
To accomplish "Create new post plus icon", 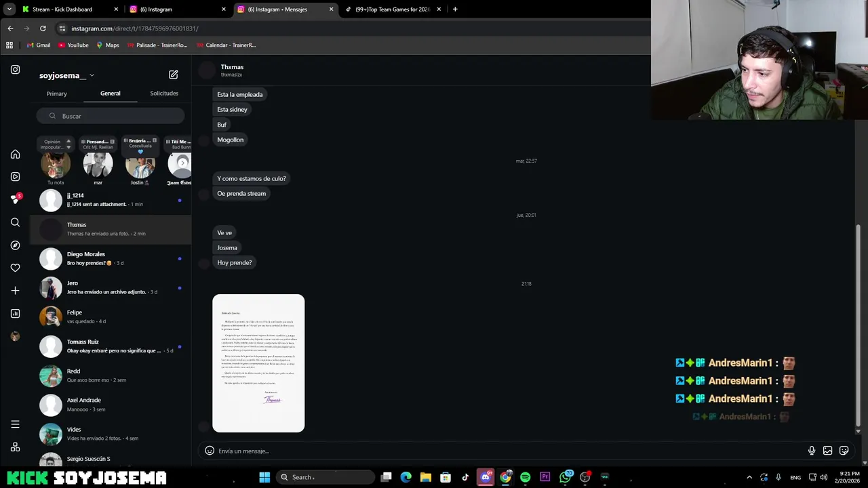I will pyautogui.click(x=15, y=290).
